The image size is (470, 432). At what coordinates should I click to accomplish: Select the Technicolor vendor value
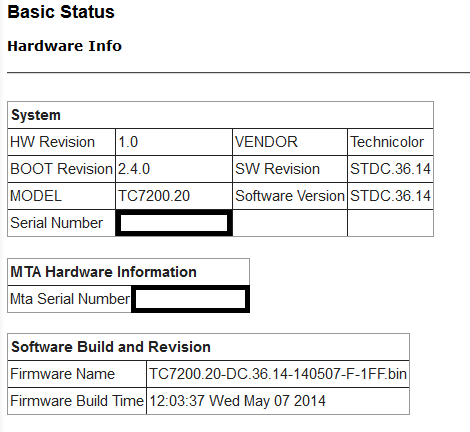pos(387,142)
